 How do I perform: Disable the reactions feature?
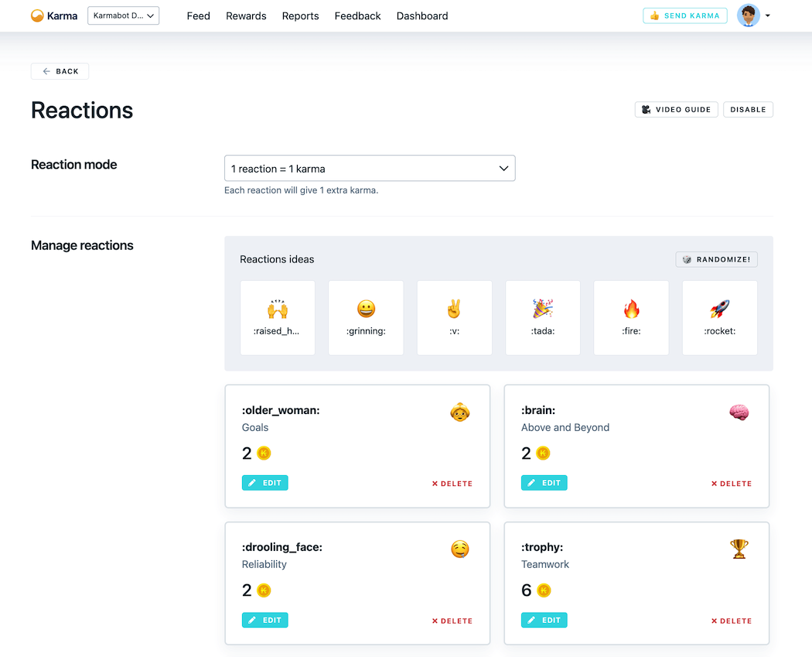[747, 109]
